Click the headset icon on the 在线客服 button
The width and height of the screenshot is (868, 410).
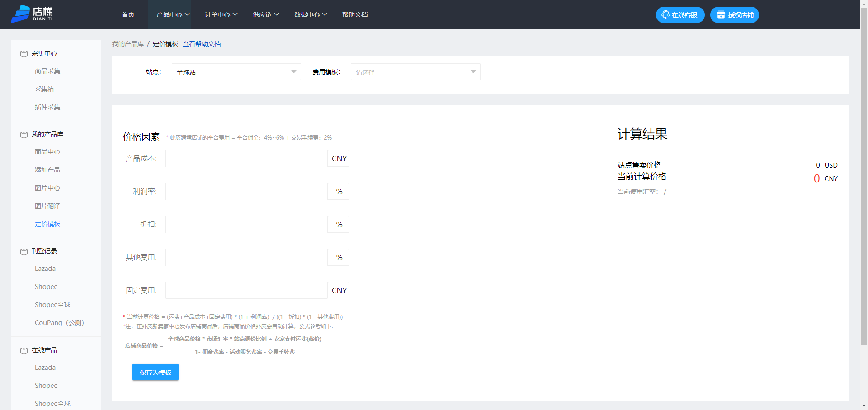click(x=665, y=14)
